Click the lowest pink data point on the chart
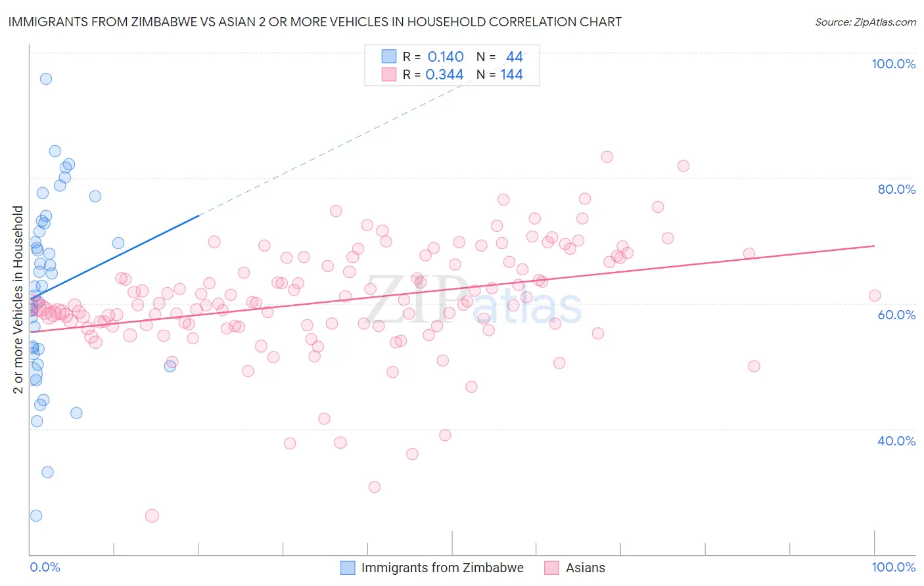Viewport: 924px width, 586px height. tap(152, 516)
